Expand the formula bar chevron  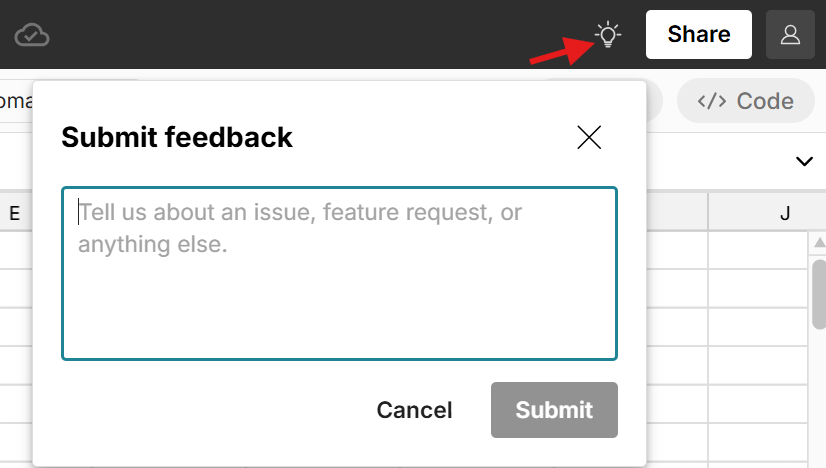[804, 161]
